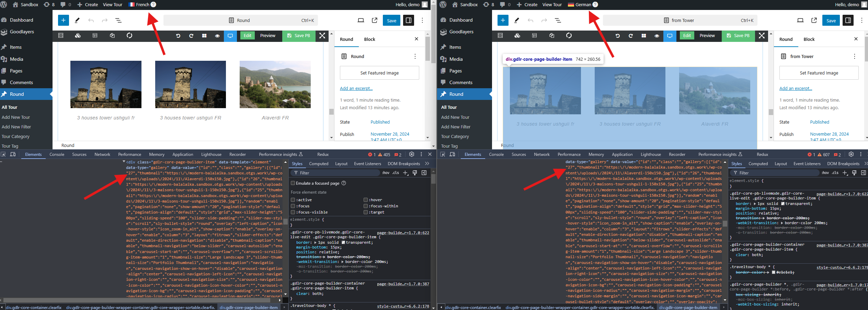Toggle eye visibility icon in French builder bar
The height and width of the screenshot is (310, 868).
pyautogui.click(x=217, y=36)
